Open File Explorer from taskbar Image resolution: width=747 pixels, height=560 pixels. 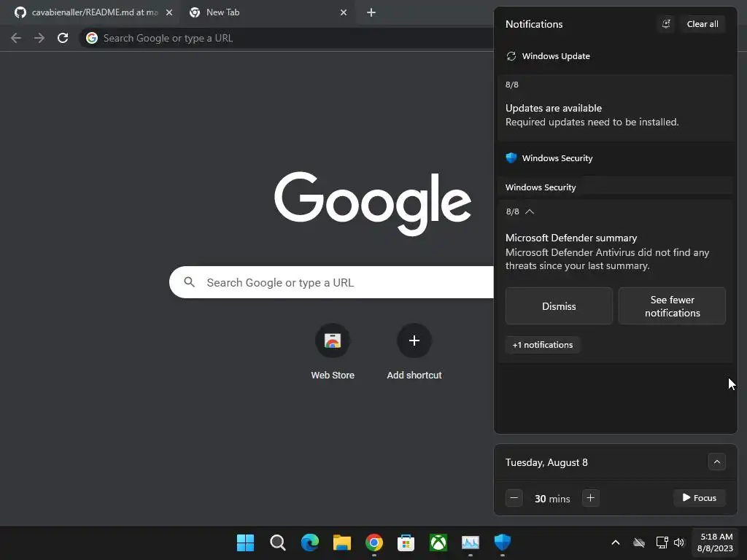pos(342,542)
